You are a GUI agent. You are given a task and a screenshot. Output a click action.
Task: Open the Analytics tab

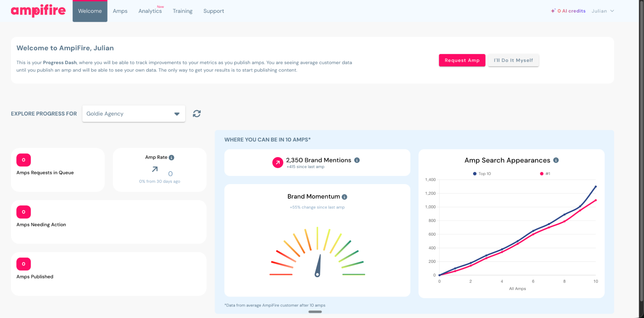click(x=150, y=11)
